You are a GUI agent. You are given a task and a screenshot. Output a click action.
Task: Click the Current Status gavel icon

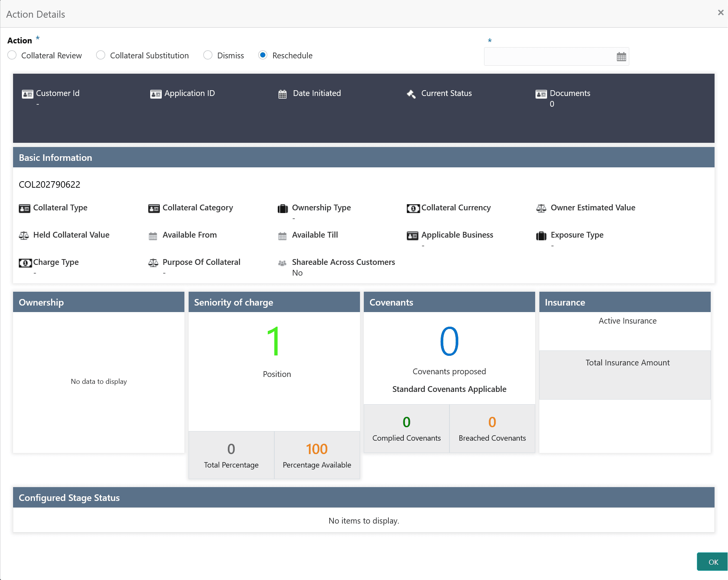[x=411, y=94]
